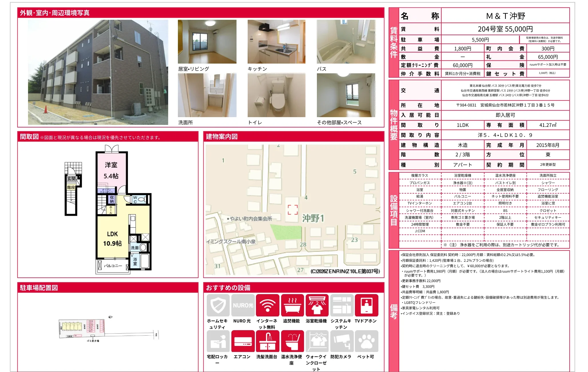This screenshot has width=588, height=372.
Task: Open the その他部屋・スペース photo
Action: click(x=346, y=95)
